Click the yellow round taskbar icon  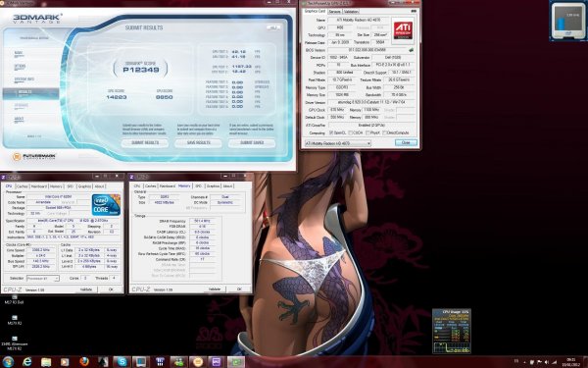coord(198,362)
